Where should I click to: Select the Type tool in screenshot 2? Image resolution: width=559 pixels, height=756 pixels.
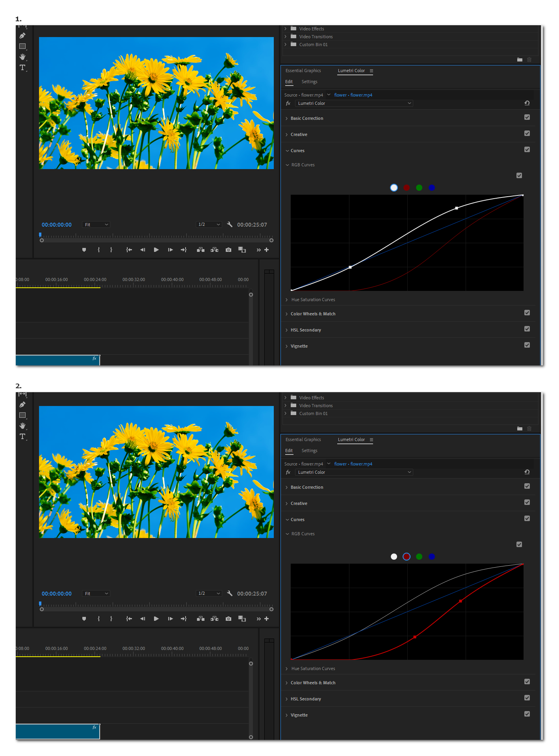(x=22, y=436)
